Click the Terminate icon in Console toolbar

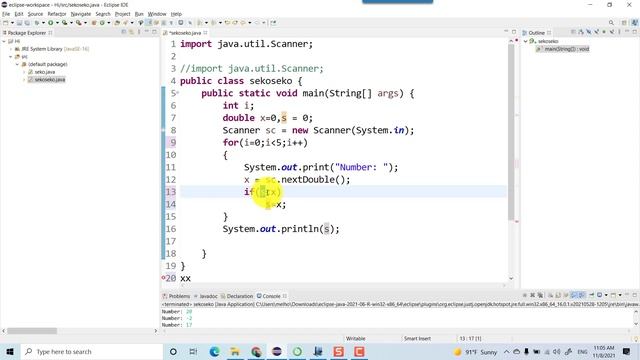pyautogui.click(x=525, y=295)
